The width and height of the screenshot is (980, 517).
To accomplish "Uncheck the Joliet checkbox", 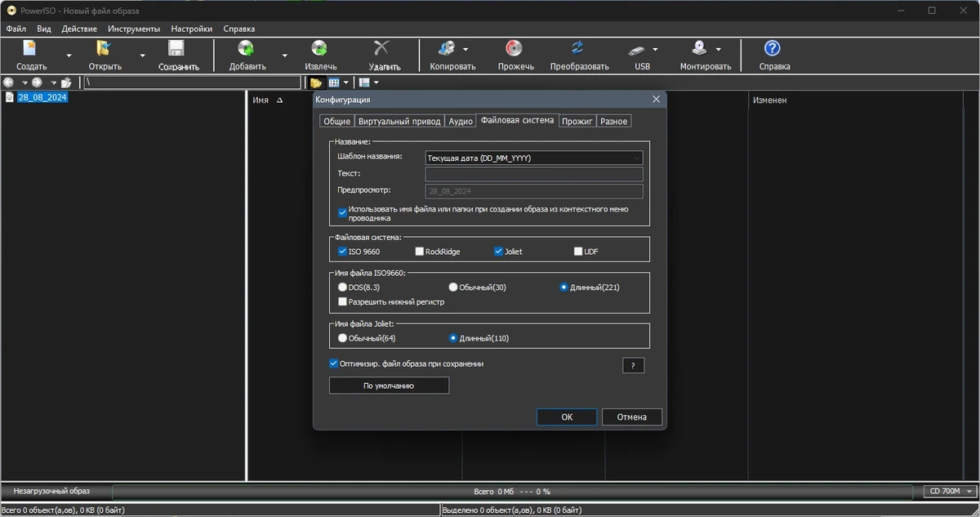I will coord(498,252).
